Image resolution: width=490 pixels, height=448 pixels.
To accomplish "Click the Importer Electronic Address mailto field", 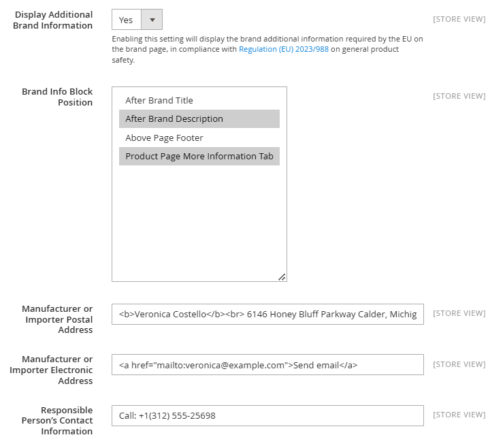I will (267, 365).
